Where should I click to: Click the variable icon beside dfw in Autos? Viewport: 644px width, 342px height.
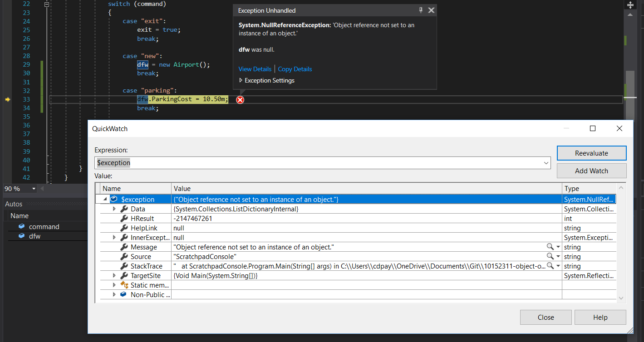click(x=21, y=236)
